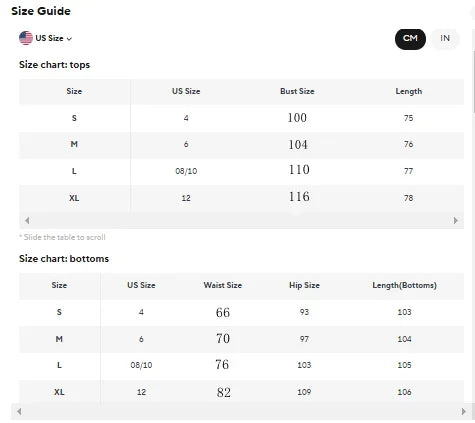Select the Length column header in tops
475x423 pixels.
409,91
